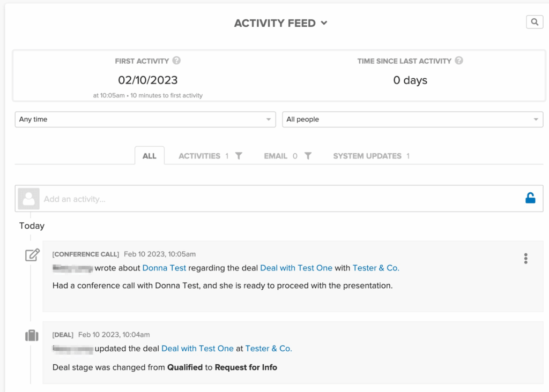The width and height of the screenshot is (549, 392).
Task: Toggle the blue privacy lock on the activity box
Action: coord(530,197)
